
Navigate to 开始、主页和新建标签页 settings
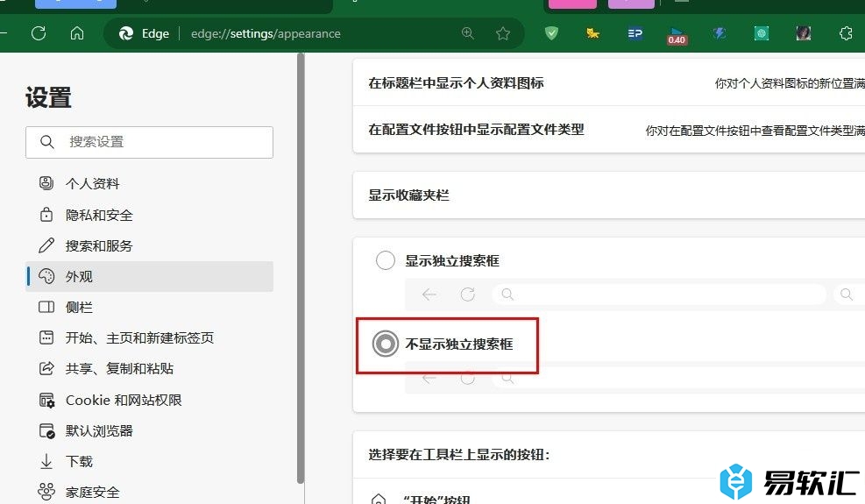[139, 338]
